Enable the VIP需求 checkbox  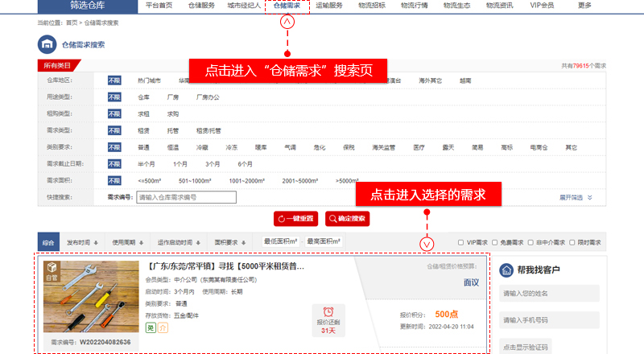pyautogui.click(x=460, y=242)
